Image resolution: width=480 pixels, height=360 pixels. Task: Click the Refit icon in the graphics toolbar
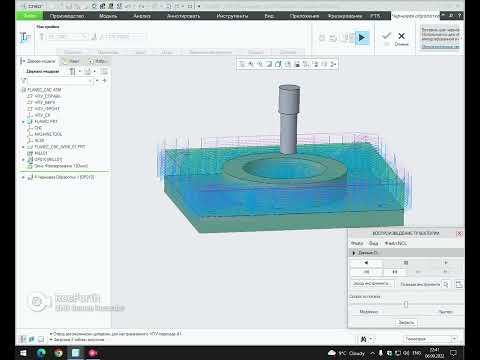coord(242,64)
